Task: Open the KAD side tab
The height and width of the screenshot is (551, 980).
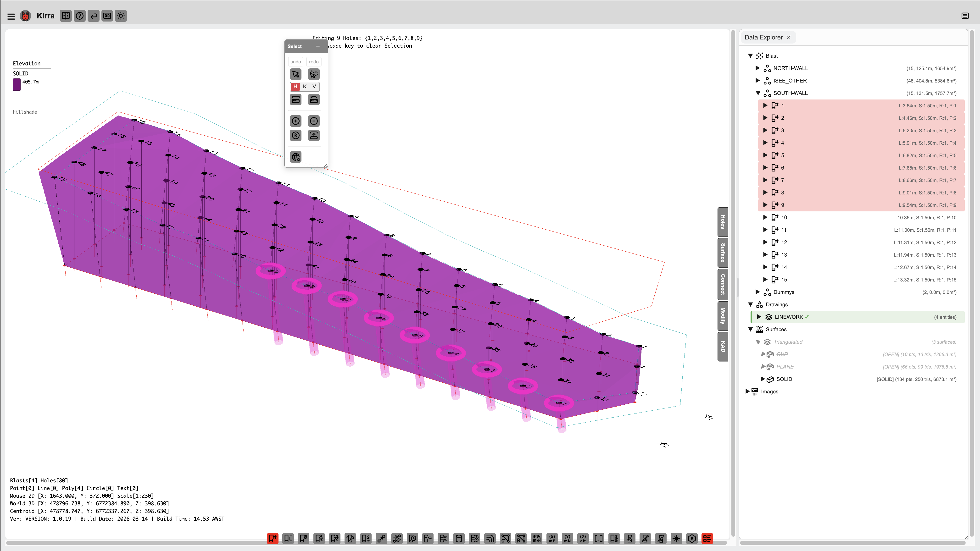Action: pyautogui.click(x=723, y=346)
